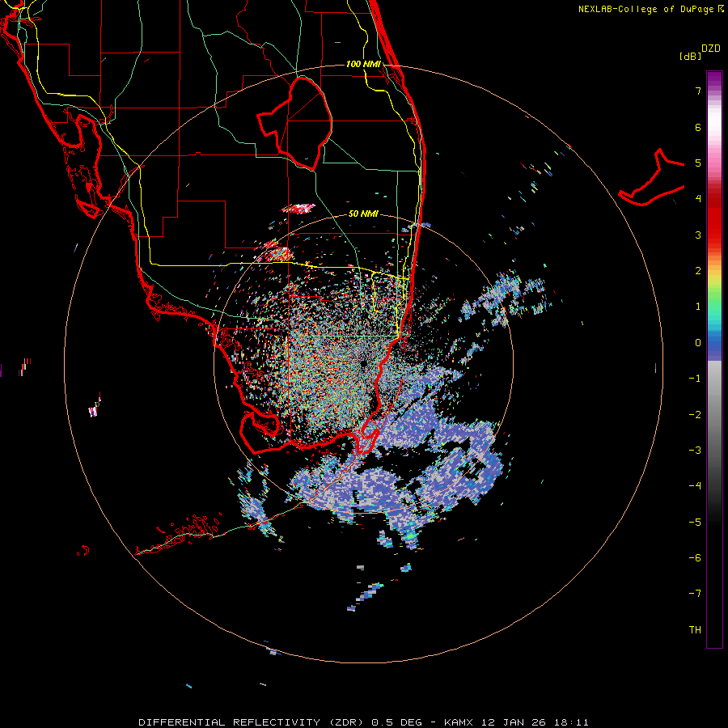
Task: Click the 0 value on the color scale
Action: click(698, 343)
